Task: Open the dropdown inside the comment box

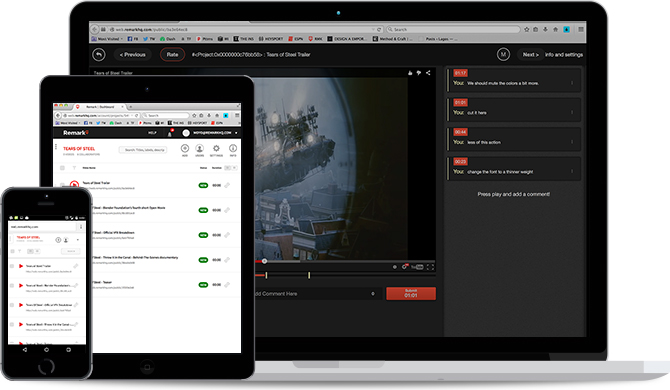Action: (373, 293)
